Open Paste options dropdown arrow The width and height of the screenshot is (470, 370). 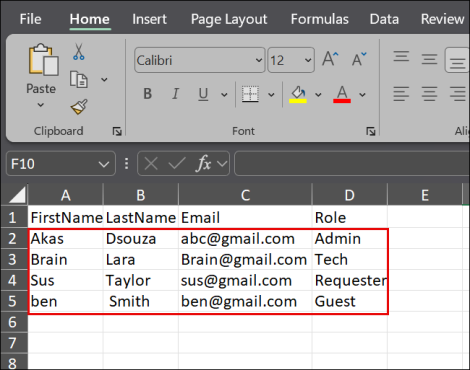41,105
